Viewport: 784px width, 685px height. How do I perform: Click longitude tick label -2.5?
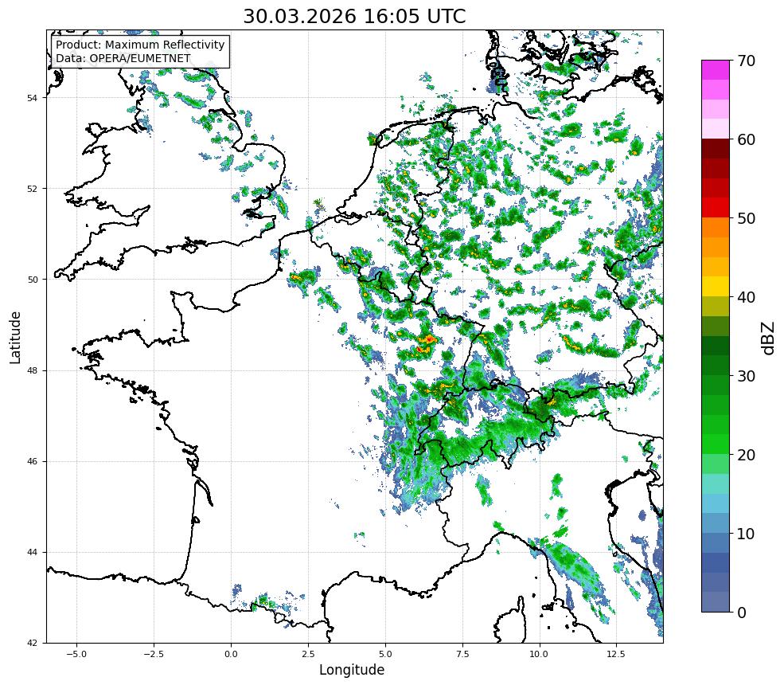[x=154, y=654]
